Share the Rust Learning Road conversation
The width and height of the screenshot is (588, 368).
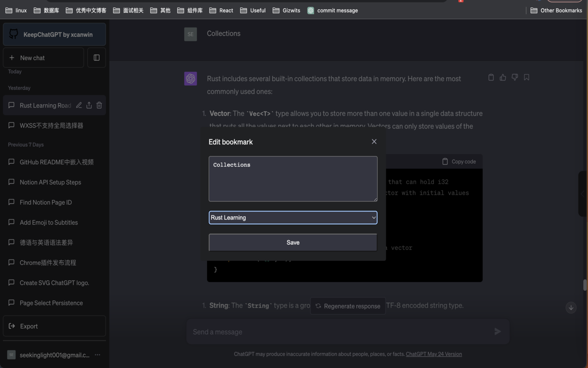tap(89, 105)
